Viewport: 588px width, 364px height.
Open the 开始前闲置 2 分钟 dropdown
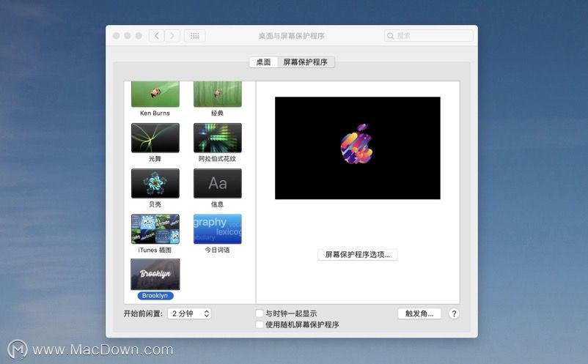tap(189, 313)
